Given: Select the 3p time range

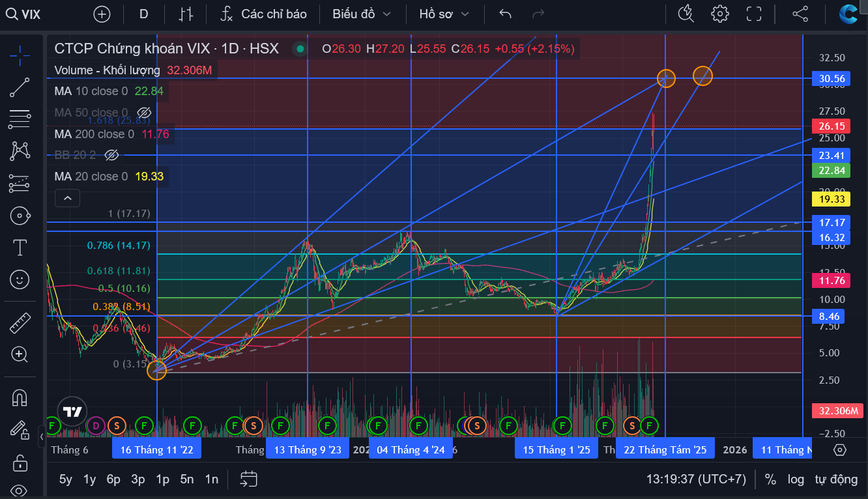Looking at the screenshot, I should click(x=138, y=479).
